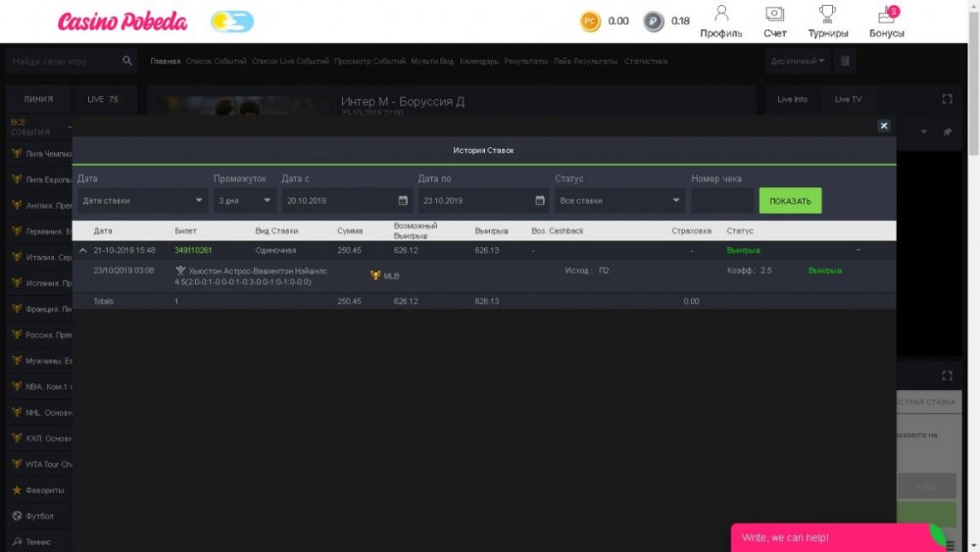Open the Счет wallet icon

(775, 15)
